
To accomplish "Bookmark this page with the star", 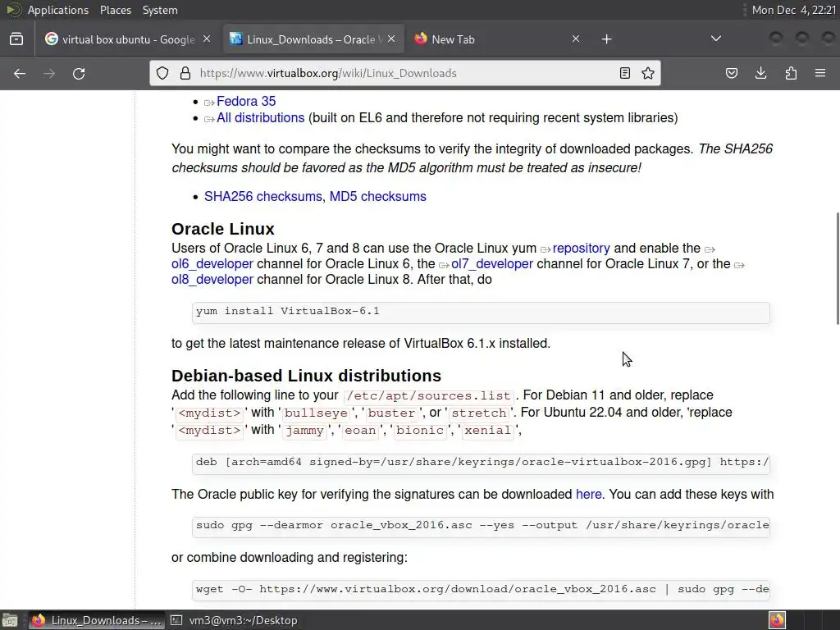I will point(648,73).
